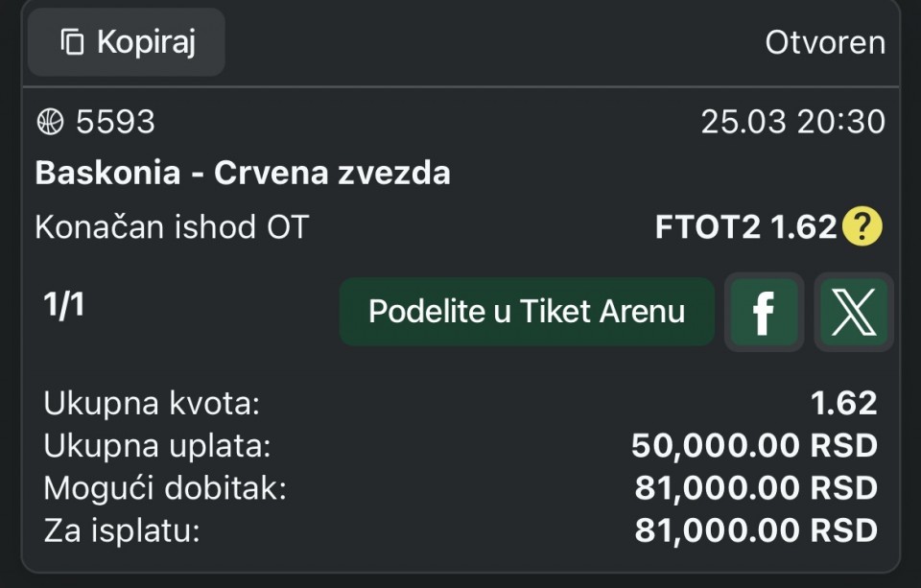Click the match time 25.03 20:30
This screenshot has width=921, height=588.
[792, 122]
